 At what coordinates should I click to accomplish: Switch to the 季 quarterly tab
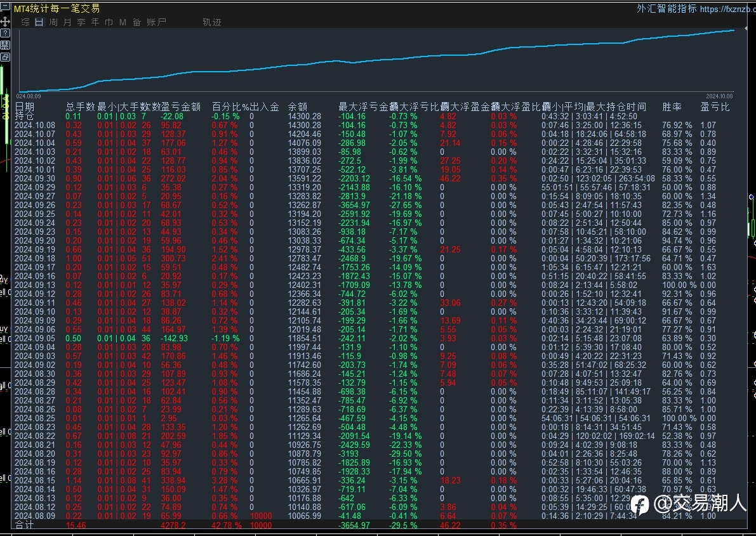pos(81,22)
